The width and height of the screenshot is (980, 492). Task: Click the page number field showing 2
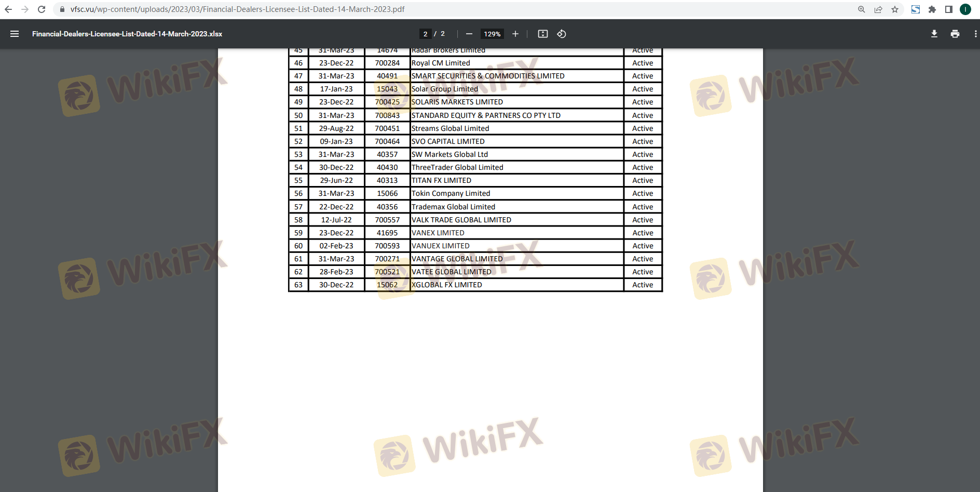pyautogui.click(x=426, y=34)
